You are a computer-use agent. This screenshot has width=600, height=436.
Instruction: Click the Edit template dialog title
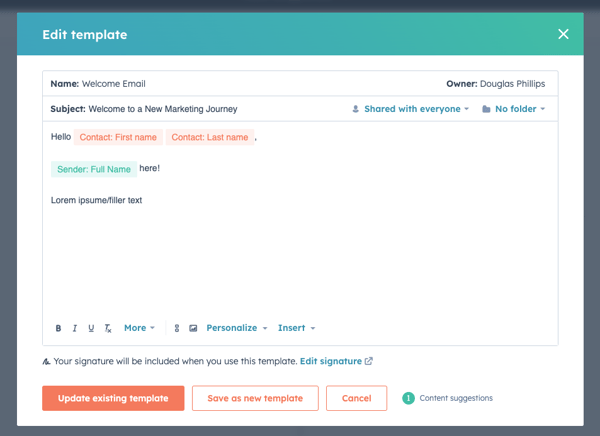[85, 34]
